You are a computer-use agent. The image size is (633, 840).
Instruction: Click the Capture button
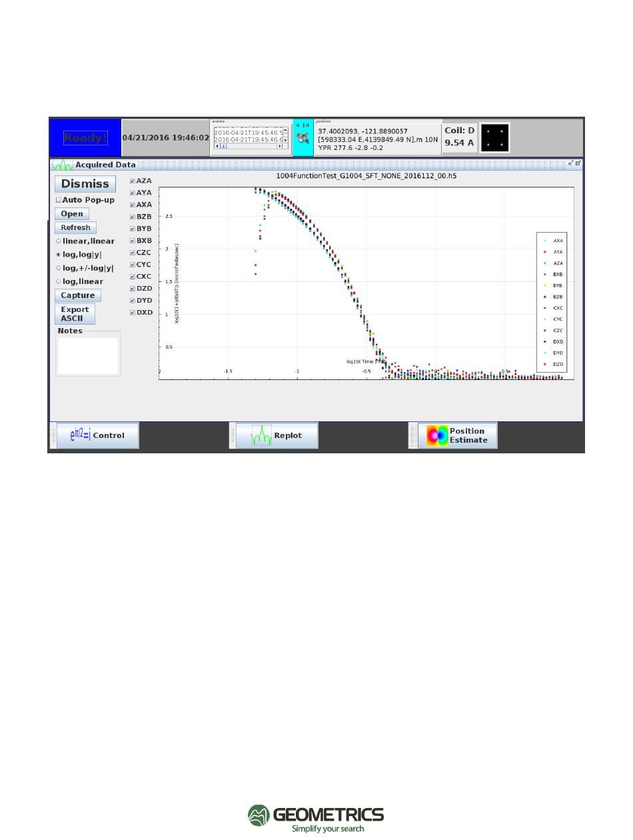(x=77, y=295)
